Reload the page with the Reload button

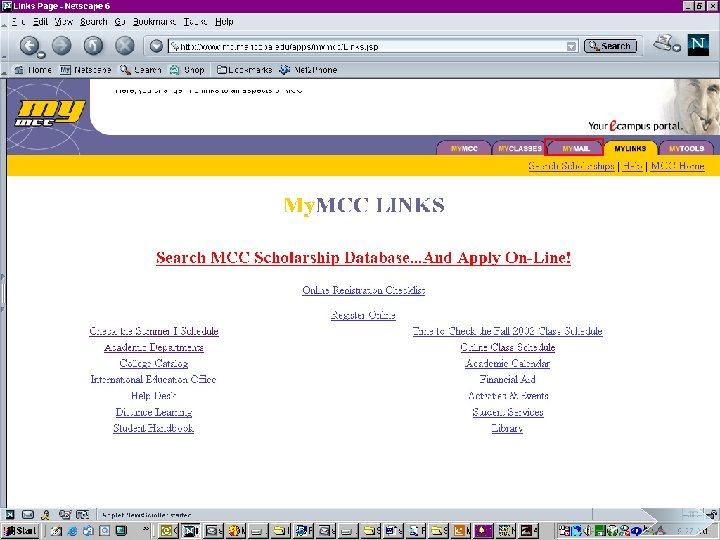point(93,45)
